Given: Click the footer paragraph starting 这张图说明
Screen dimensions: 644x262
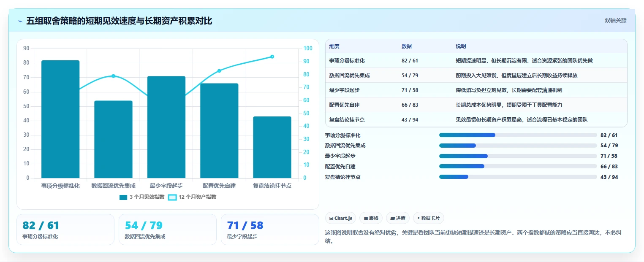Looking at the screenshot, I should [473, 237].
